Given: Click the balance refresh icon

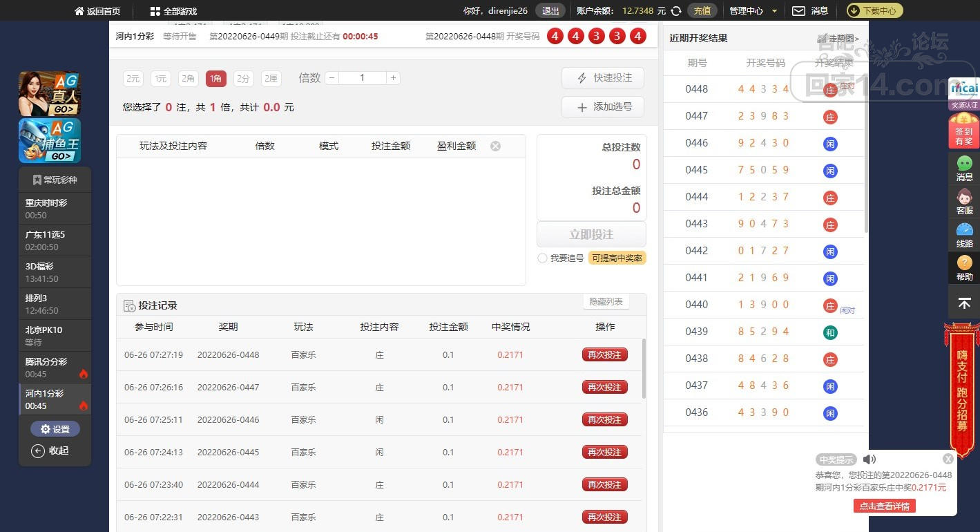Looking at the screenshot, I should tap(676, 11).
